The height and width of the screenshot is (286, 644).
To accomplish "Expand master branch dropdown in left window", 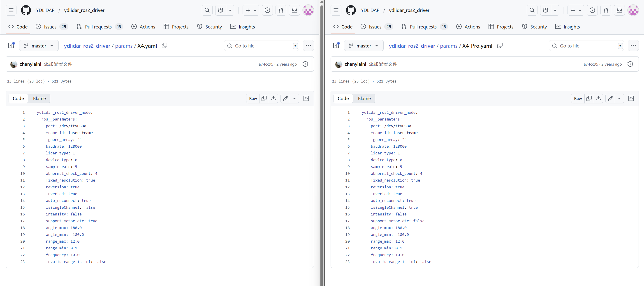I will [x=39, y=46].
